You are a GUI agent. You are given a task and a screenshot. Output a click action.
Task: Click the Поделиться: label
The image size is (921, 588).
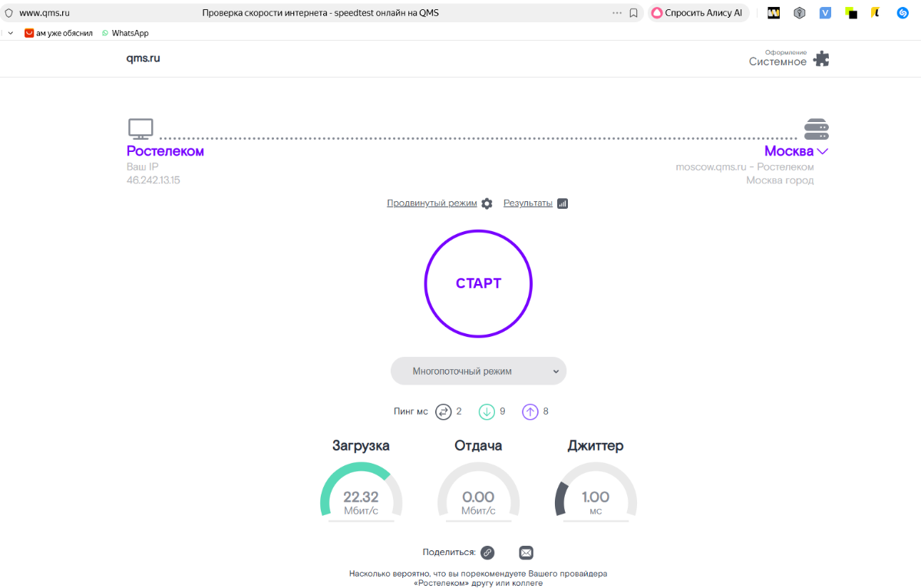(x=449, y=553)
